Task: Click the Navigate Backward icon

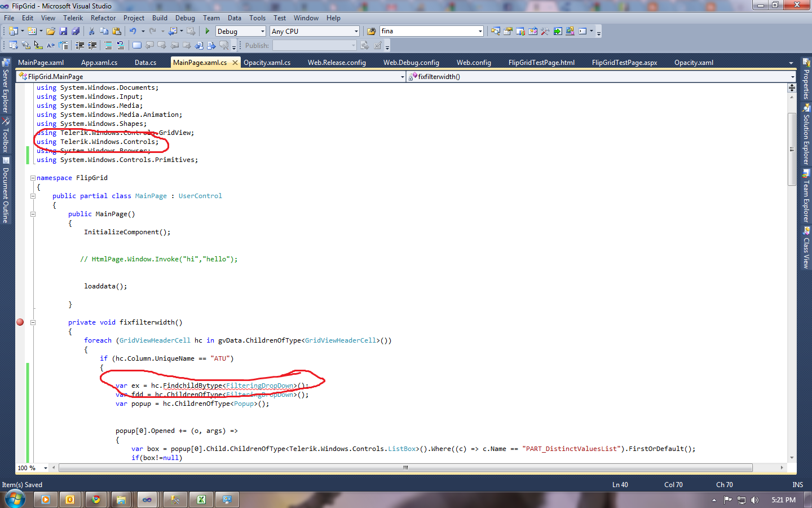Action: click(173, 31)
